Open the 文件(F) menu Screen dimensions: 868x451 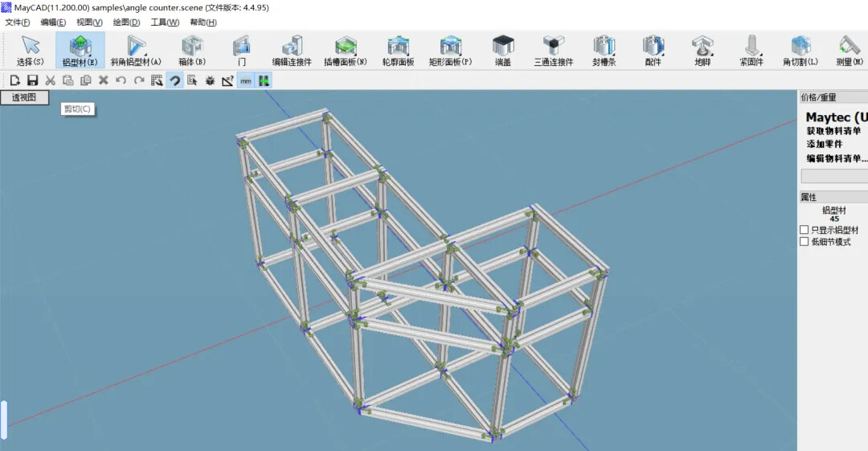coord(18,23)
